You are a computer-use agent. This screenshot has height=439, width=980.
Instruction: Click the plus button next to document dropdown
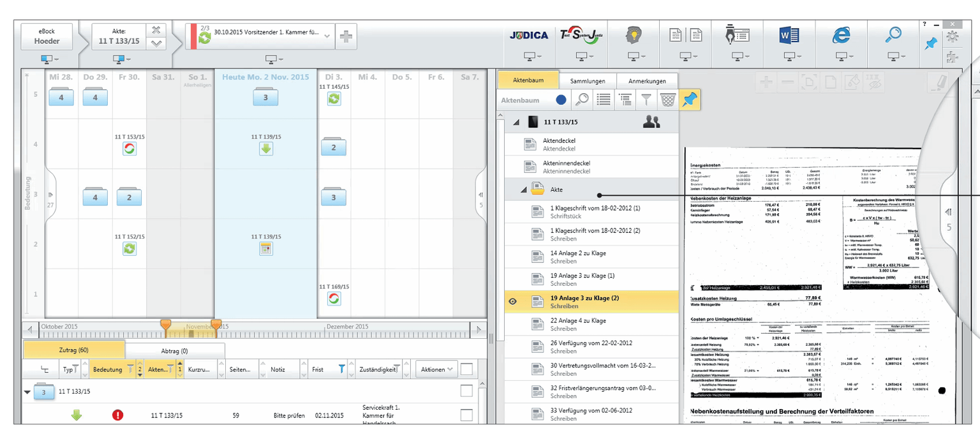(x=346, y=36)
